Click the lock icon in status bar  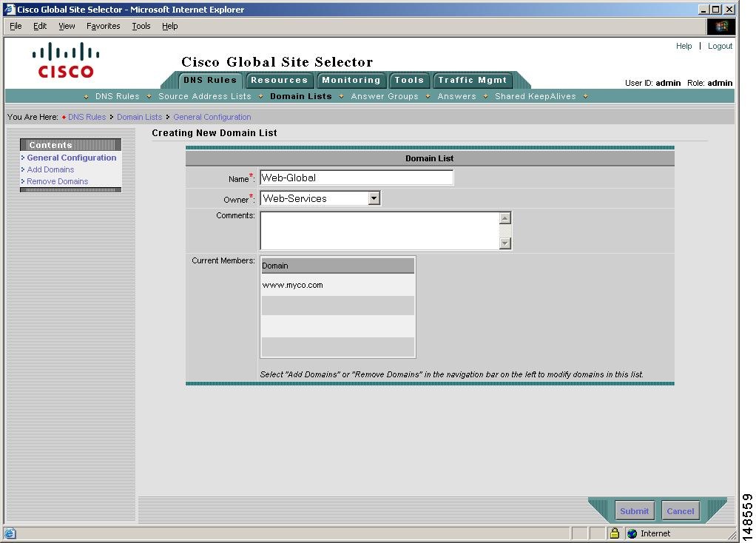click(x=615, y=533)
